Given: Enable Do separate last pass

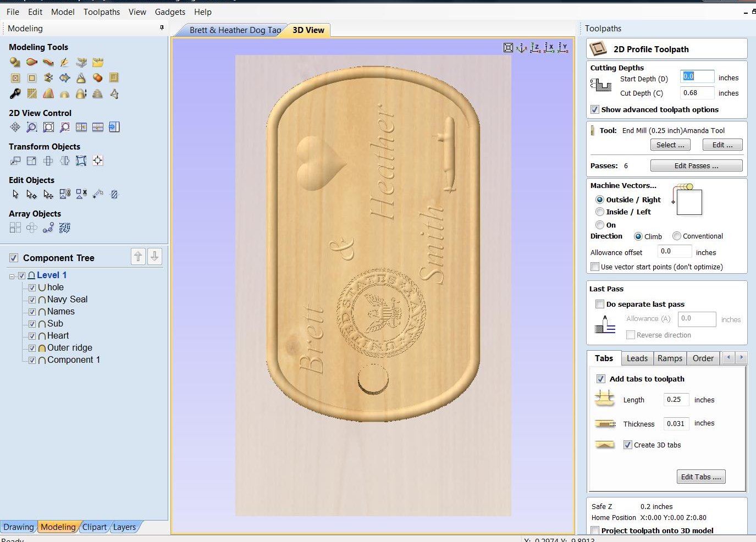Looking at the screenshot, I should tap(600, 304).
